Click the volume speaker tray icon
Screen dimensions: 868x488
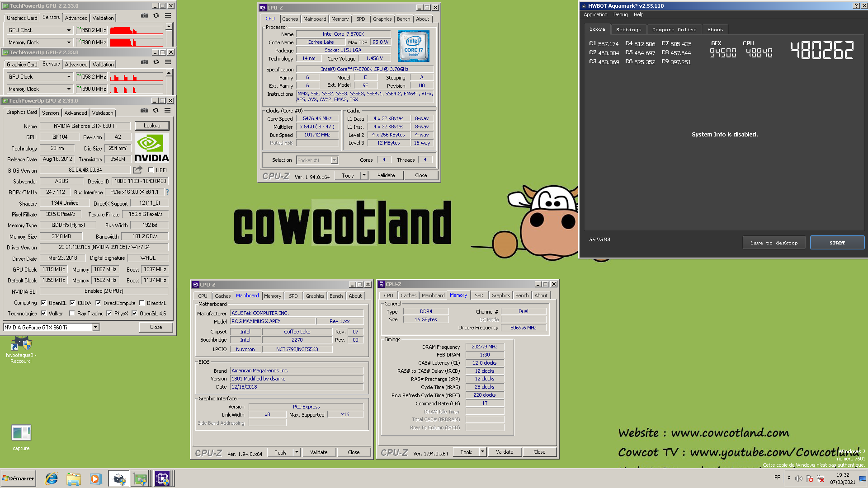point(799,479)
